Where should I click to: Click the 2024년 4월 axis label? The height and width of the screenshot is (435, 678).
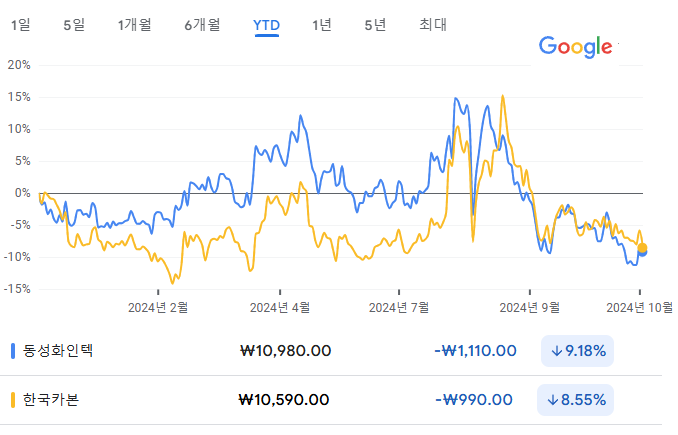tap(280, 308)
